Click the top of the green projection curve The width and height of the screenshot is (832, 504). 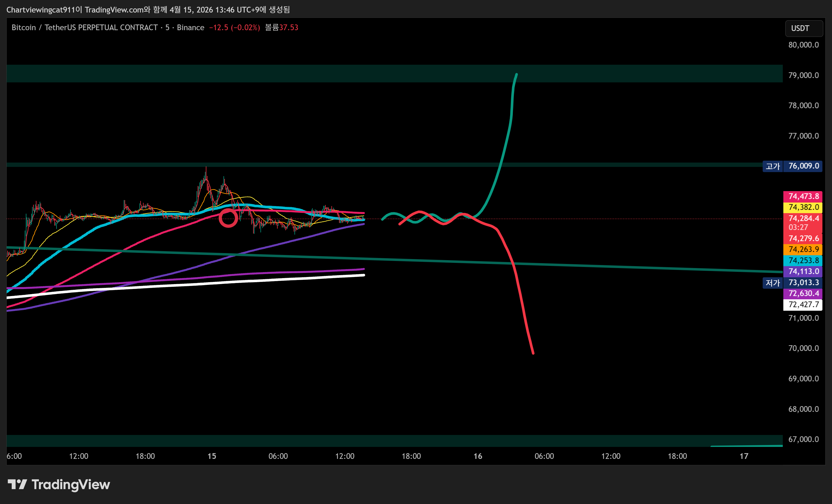coord(516,74)
